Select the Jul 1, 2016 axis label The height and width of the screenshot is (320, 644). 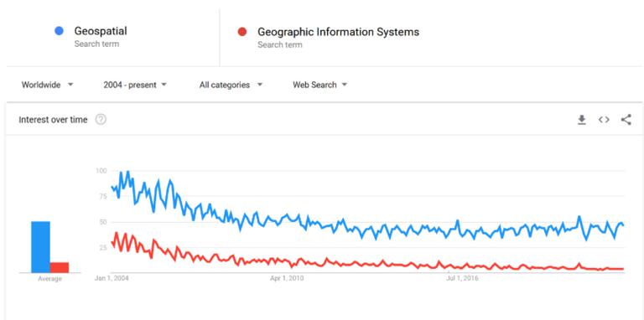[462, 279]
